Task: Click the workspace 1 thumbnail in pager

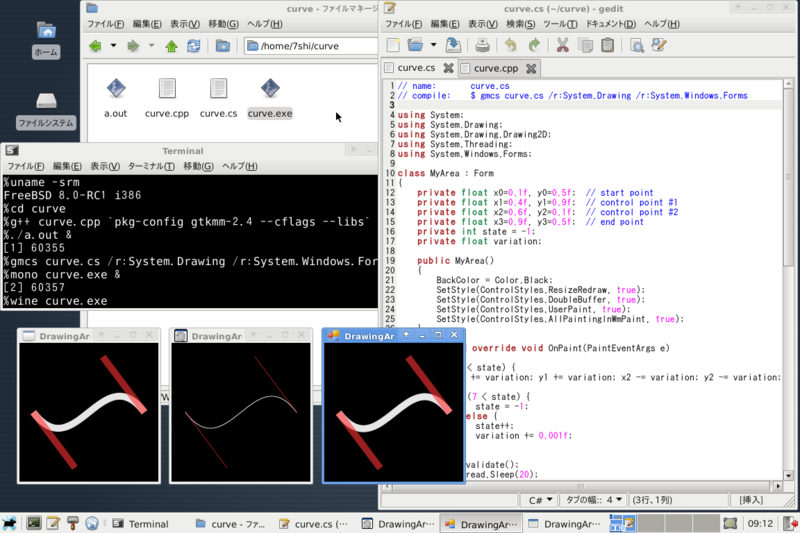Action: (621, 523)
